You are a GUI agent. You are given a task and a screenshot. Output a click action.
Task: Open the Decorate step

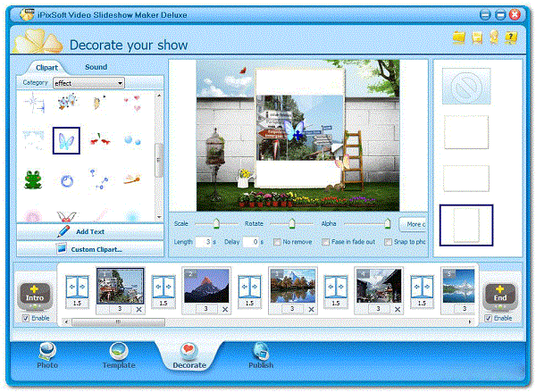(189, 356)
